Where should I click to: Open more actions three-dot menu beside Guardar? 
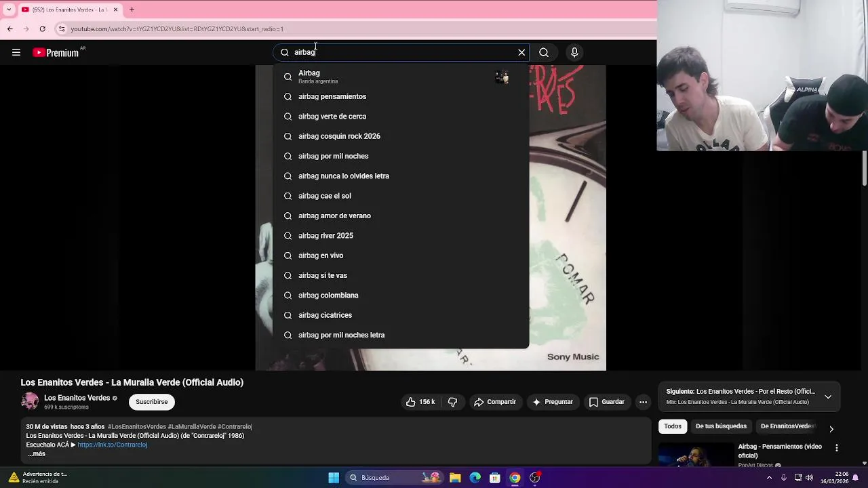(643, 402)
